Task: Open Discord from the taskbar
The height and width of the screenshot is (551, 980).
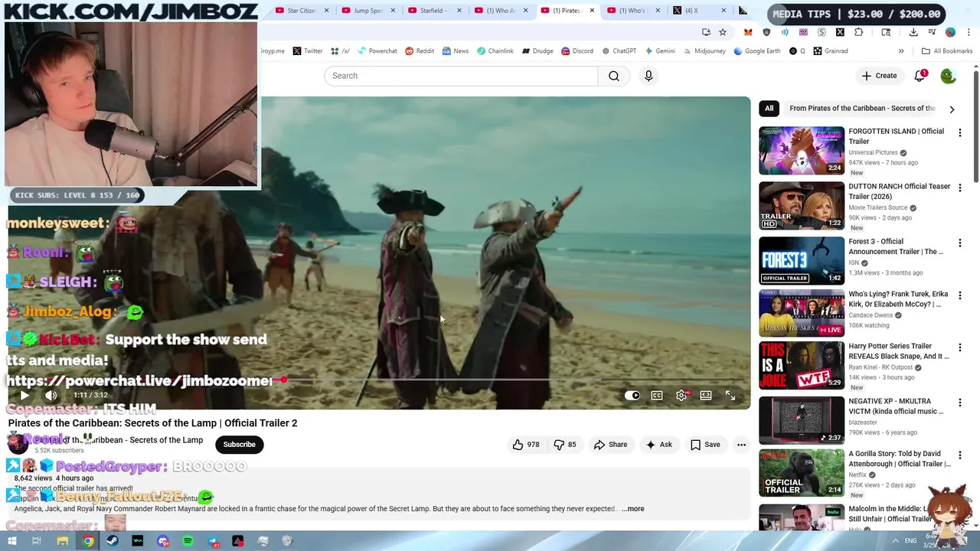Action: [162, 541]
